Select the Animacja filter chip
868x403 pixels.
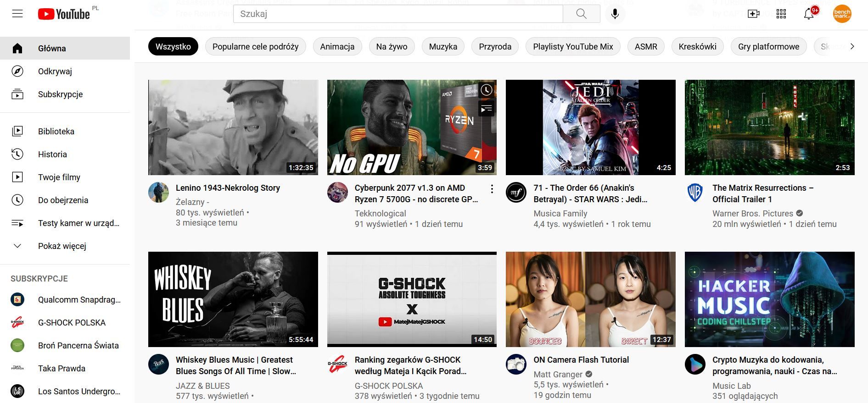(337, 46)
